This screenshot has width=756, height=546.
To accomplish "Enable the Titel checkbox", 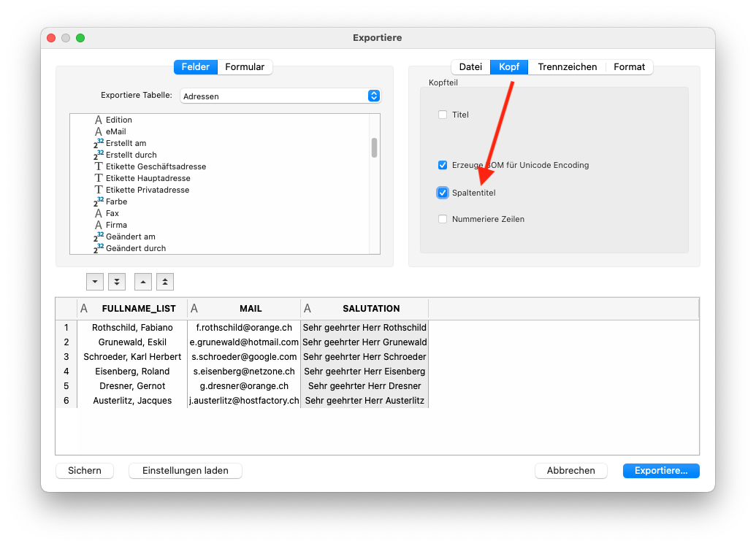I will (x=443, y=115).
